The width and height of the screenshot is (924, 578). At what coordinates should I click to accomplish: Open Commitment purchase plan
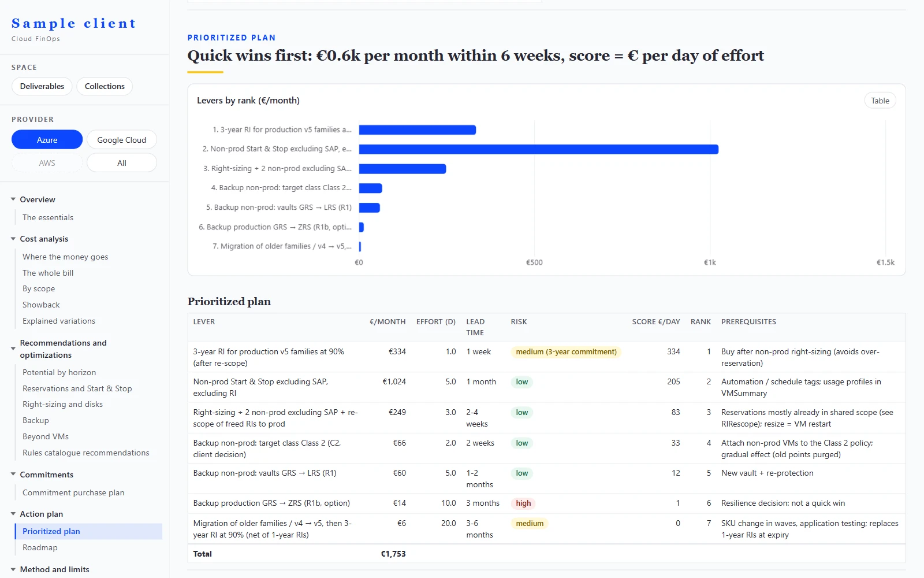[73, 492]
